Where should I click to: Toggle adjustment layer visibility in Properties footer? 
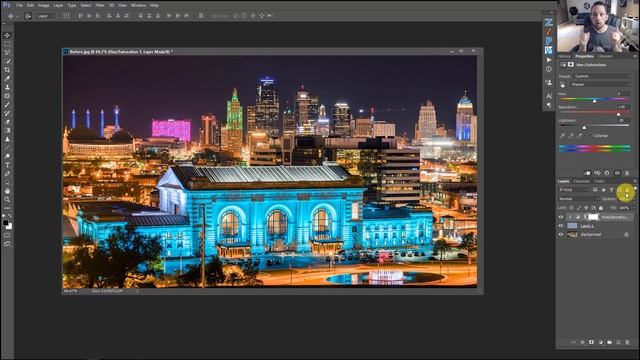(x=617, y=173)
